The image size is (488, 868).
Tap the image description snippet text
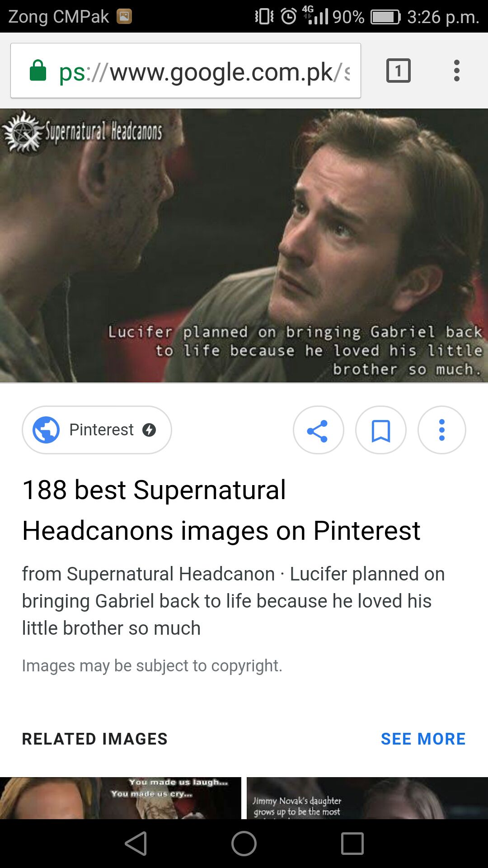pyautogui.click(x=233, y=601)
